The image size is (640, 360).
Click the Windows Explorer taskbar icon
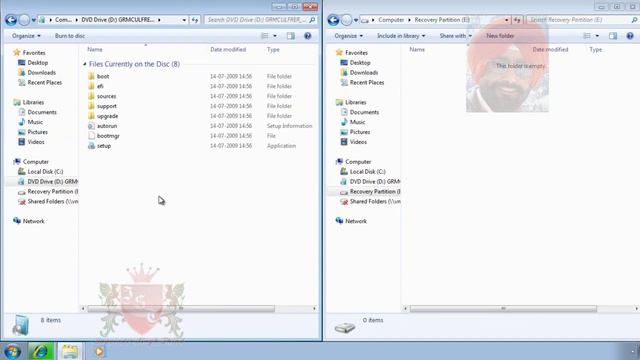(70, 351)
